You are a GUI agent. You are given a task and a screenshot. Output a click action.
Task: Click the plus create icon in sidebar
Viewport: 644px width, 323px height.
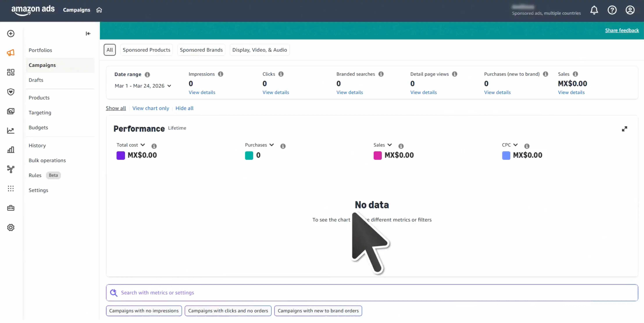[10, 33]
